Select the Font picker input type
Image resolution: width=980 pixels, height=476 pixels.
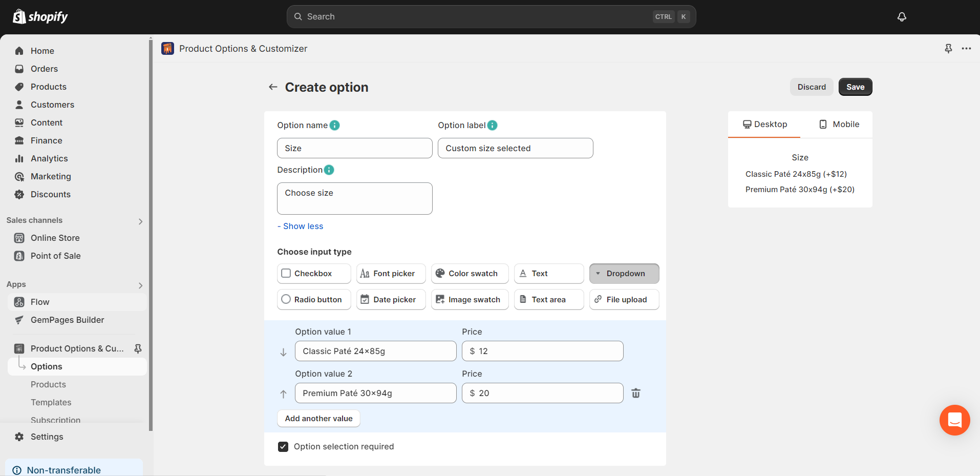point(391,273)
